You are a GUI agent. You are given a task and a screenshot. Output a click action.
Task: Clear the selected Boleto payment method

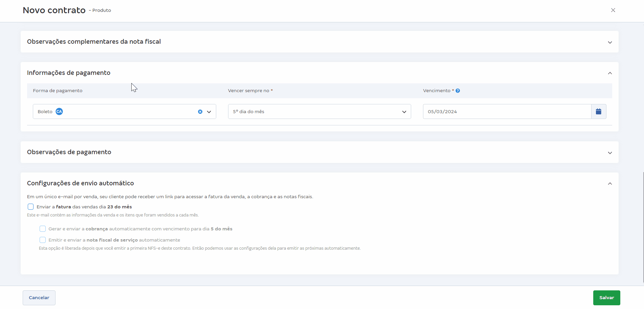(x=200, y=112)
